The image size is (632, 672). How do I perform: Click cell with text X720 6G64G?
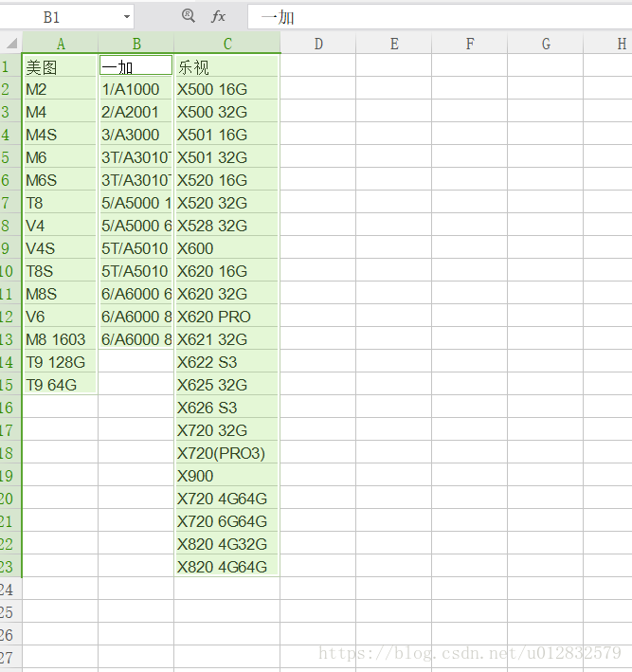227,521
